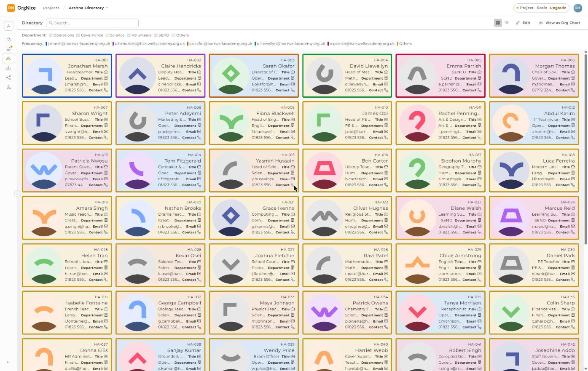This screenshot has height=371, width=588.
Task: Click the email icon on Fiona Blackwell's card
Action: coord(293,131)
